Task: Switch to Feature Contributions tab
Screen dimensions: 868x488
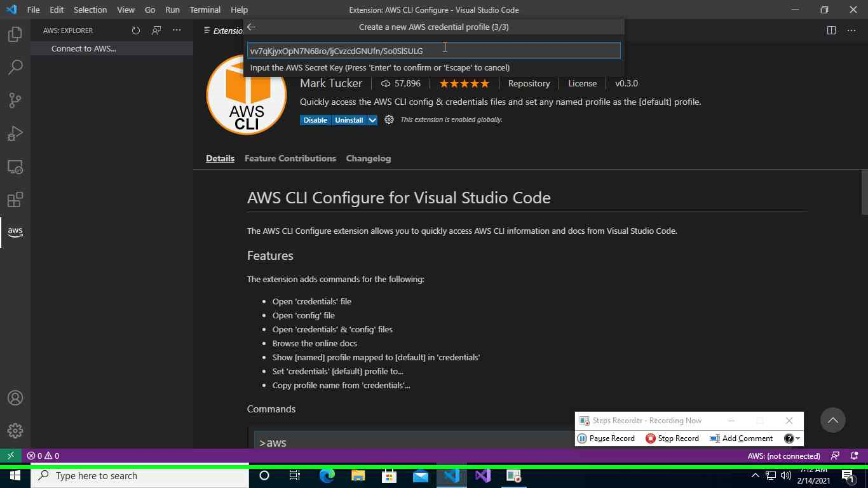Action: pos(290,158)
